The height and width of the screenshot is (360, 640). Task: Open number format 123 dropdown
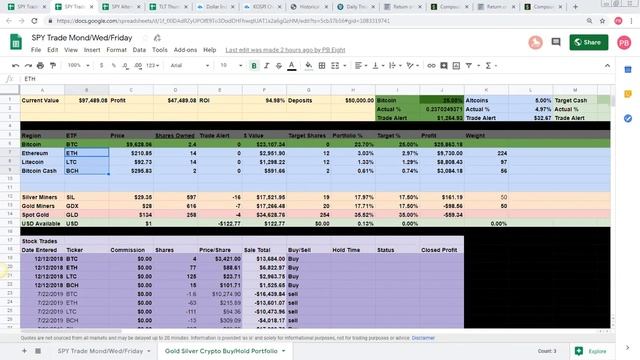pos(152,66)
